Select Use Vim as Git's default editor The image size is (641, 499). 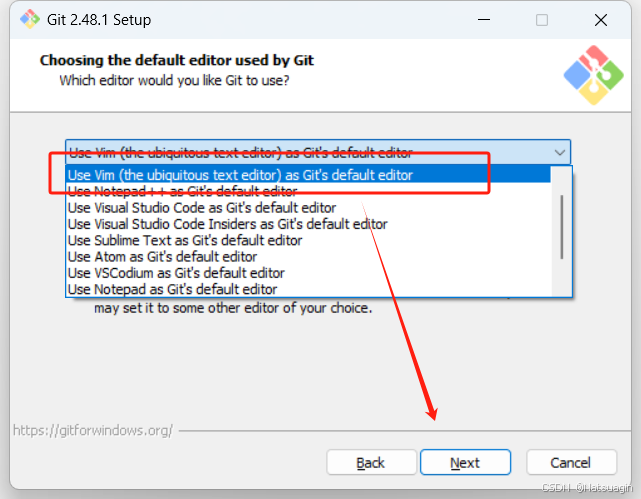(308, 175)
